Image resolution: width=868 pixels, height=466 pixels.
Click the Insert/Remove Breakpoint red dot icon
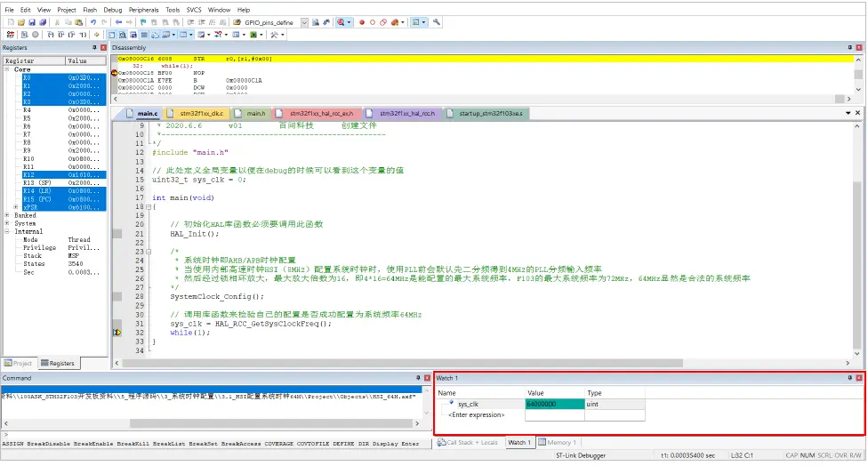(x=362, y=21)
